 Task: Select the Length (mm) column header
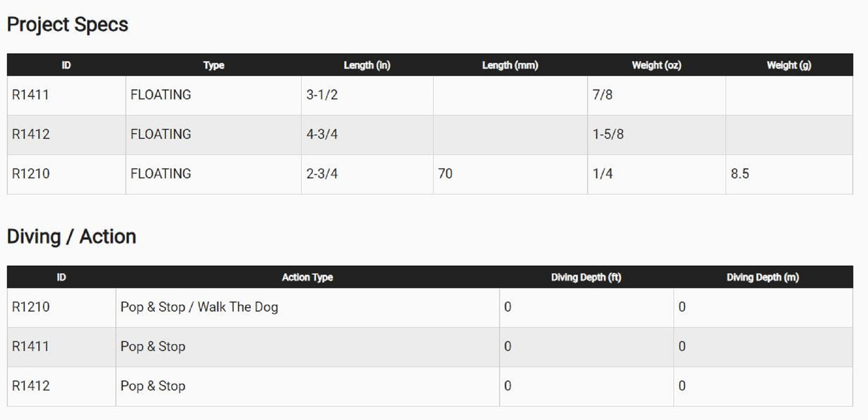pyautogui.click(x=510, y=65)
